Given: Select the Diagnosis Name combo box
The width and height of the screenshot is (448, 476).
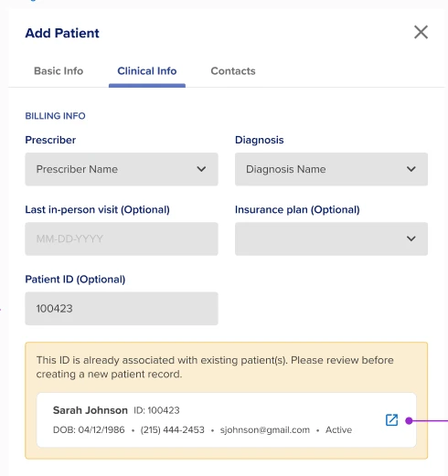Looking at the screenshot, I should pos(331,169).
